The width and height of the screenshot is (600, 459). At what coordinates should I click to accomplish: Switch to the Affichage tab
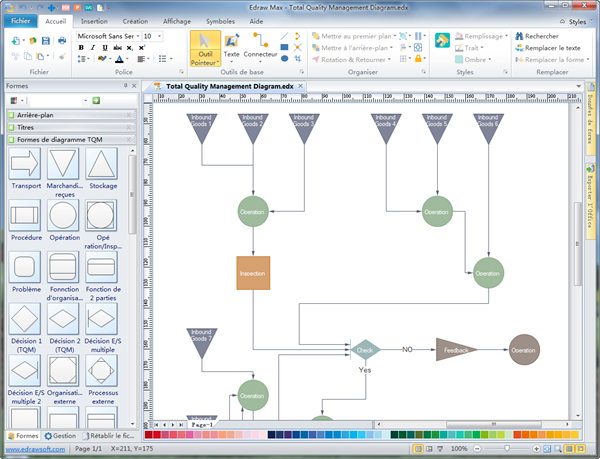pyautogui.click(x=177, y=20)
